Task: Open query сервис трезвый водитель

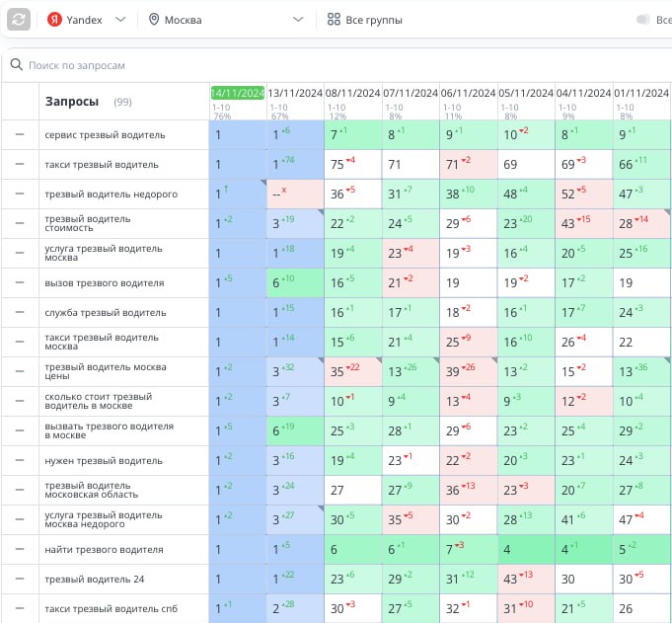Action: (105, 135)
